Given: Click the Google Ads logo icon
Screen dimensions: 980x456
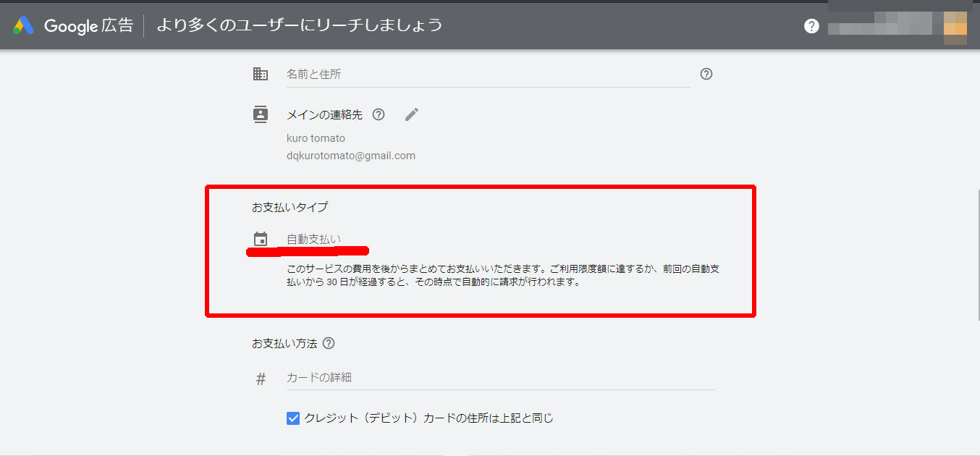Looking at the screenshot, I should 23,26.
